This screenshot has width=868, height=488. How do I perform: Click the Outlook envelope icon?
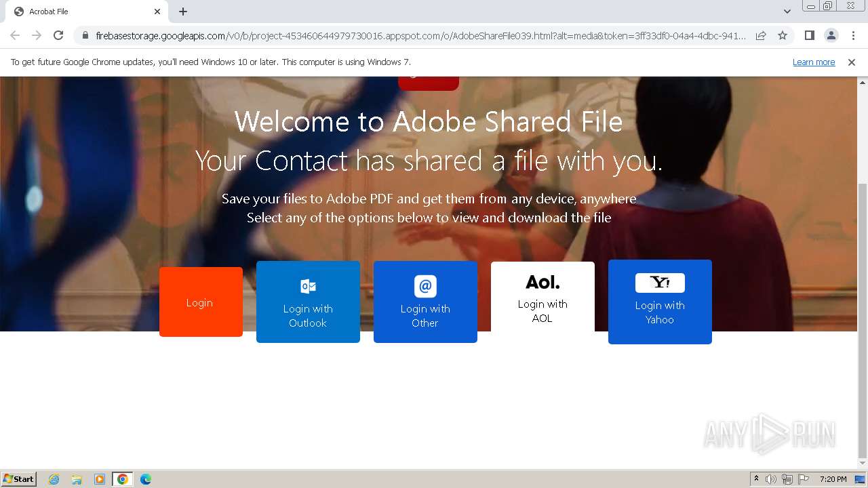(308, 286)
